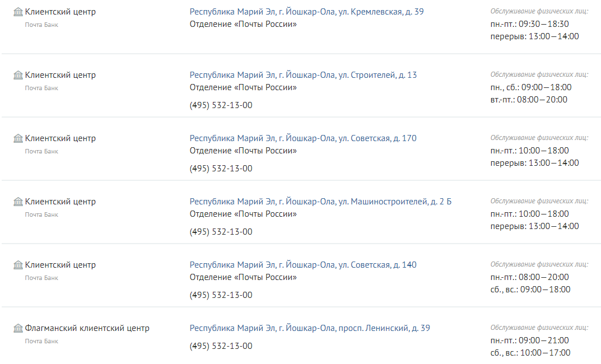Click bank icon in Строителей row
The height and width of the screenshot is (364, 601).
pyautogui.click(x=18, y=75)
